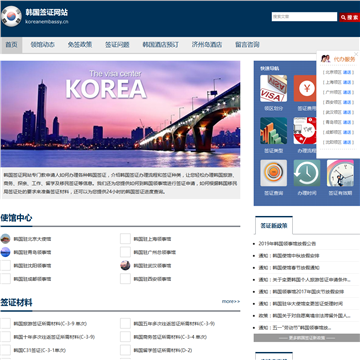The image size is (360, 360).
Task: Open the 领区划分 VISA stamp icon
Action: pyautogui.click(x=273, y=88)
